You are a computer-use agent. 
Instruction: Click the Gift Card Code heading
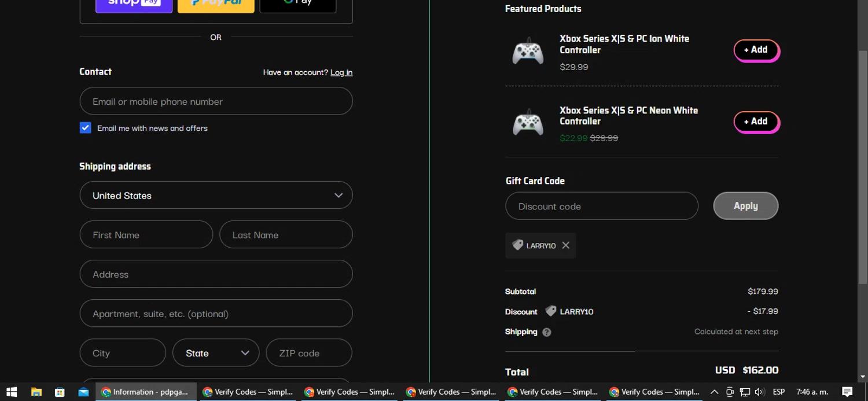point(535,181)
